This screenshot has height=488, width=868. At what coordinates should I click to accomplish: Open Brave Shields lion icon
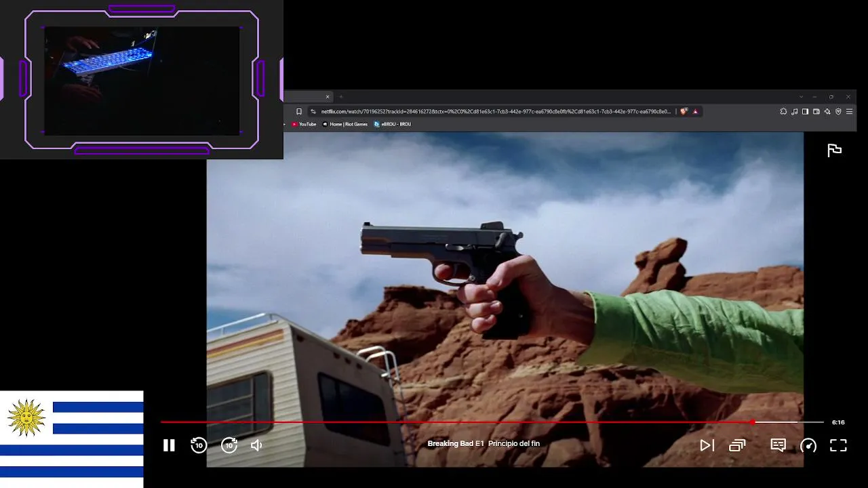click(x=684, y=112)
